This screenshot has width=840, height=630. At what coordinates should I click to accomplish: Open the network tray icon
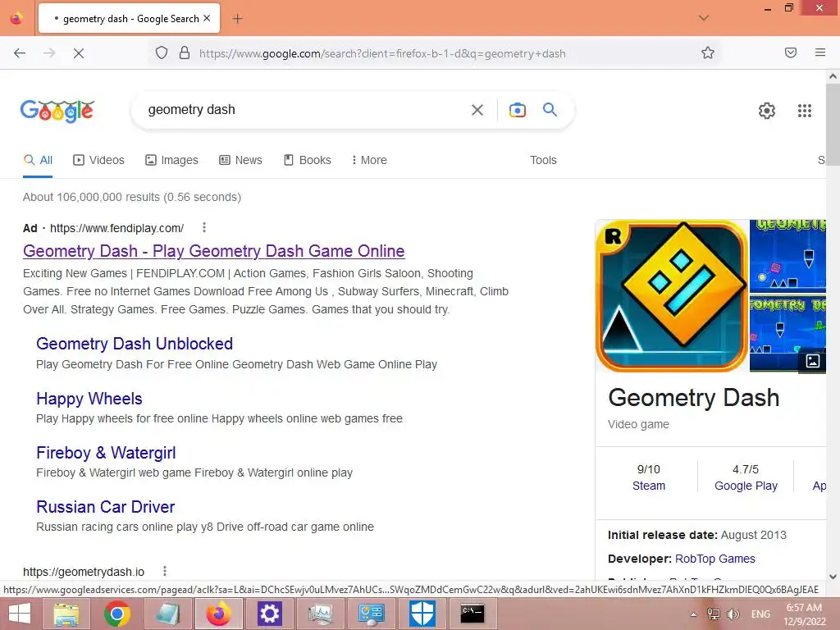714,614
